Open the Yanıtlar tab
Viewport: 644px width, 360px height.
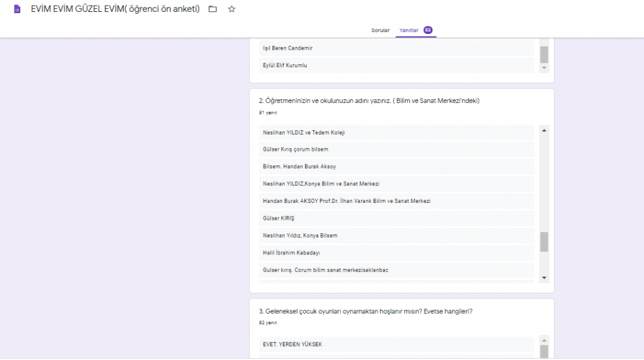(x=409, y=30)
